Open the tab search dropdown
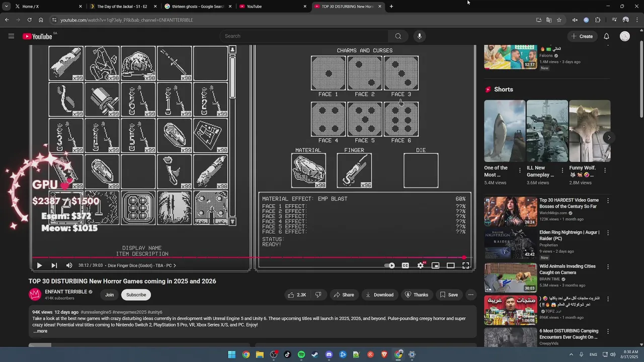Screen dimensions: 644x362 point(6,7)
